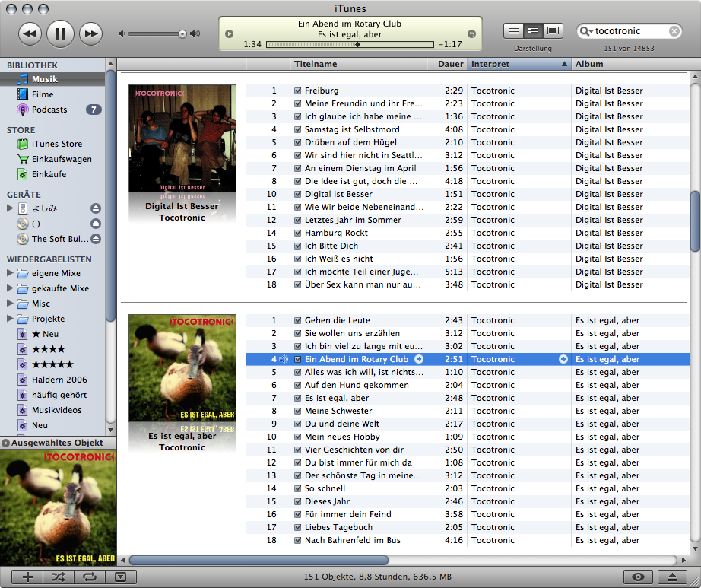Viewport: 701px width, 588px height.
Task: Clear the tocotronic search text
Action: 674,31
